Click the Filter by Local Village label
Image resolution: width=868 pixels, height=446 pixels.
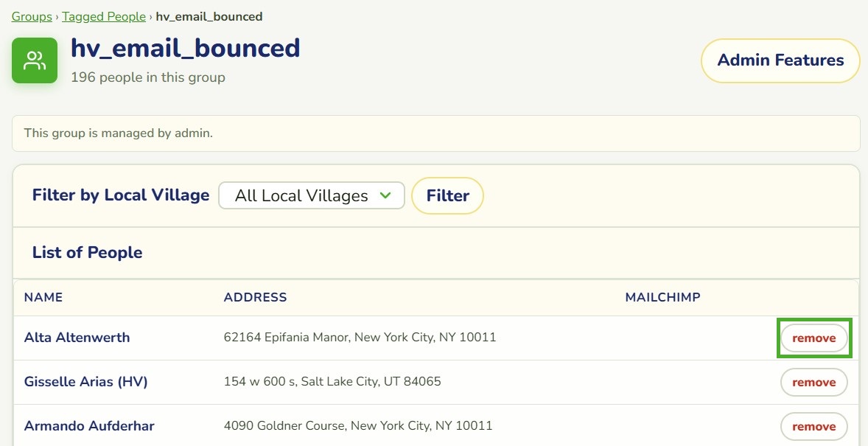click(x=121, y=195)
